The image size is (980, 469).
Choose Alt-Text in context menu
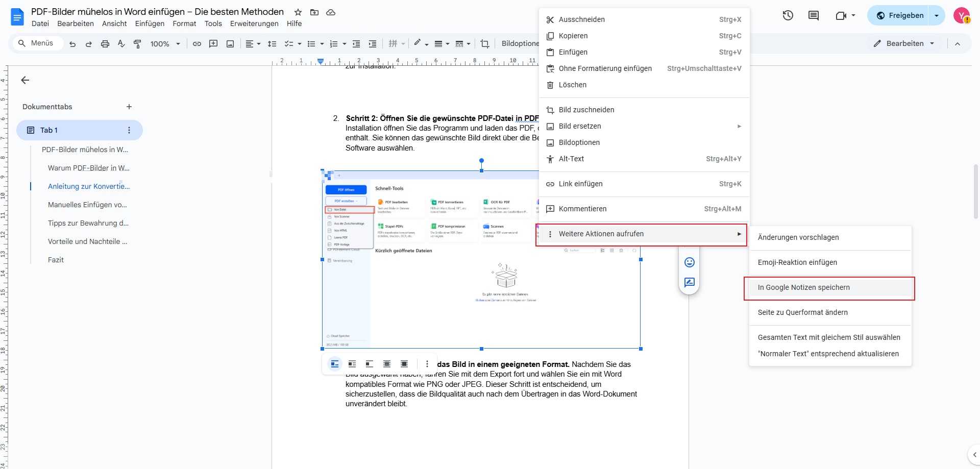coord(644,159)
